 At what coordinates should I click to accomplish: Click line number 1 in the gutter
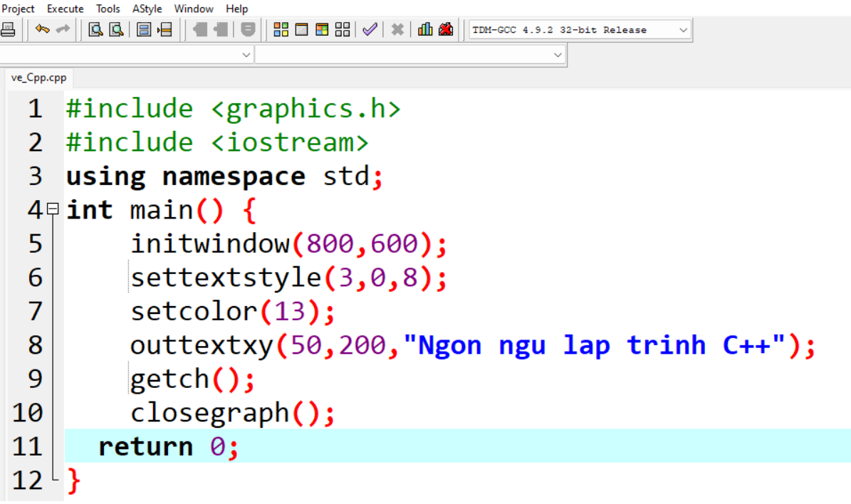(x=36, y=108)
